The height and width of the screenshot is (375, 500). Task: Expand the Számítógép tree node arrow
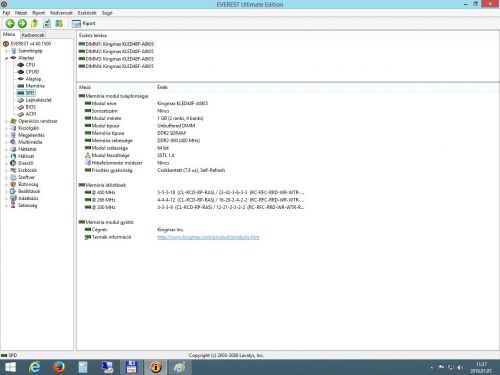(x=7, y=51)
